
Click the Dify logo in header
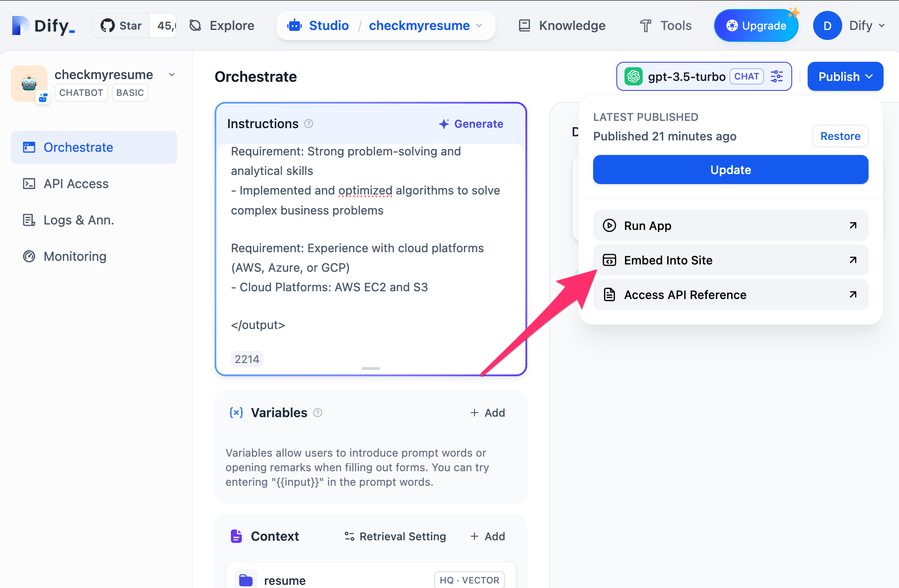click(x=43, y=25)
